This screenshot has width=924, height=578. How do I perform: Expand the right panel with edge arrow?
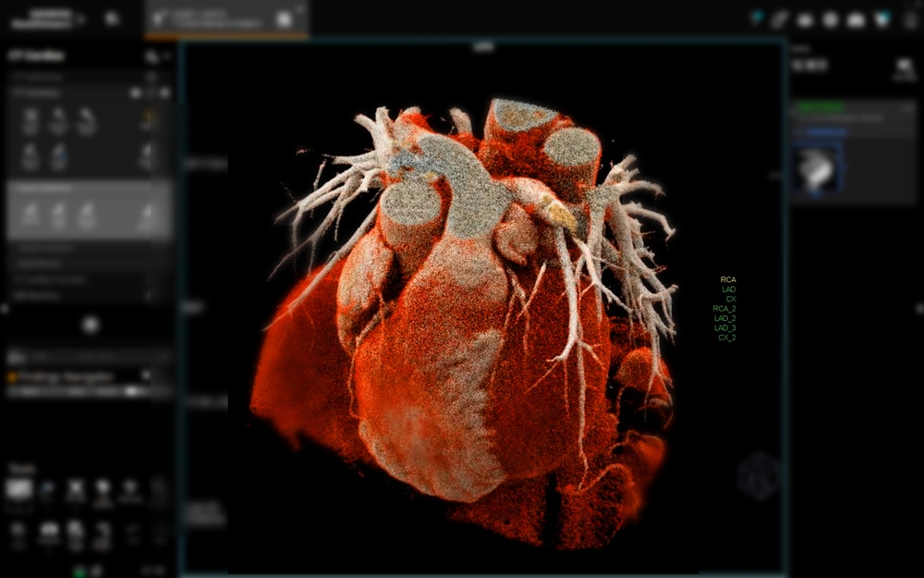tap(920, 309)
